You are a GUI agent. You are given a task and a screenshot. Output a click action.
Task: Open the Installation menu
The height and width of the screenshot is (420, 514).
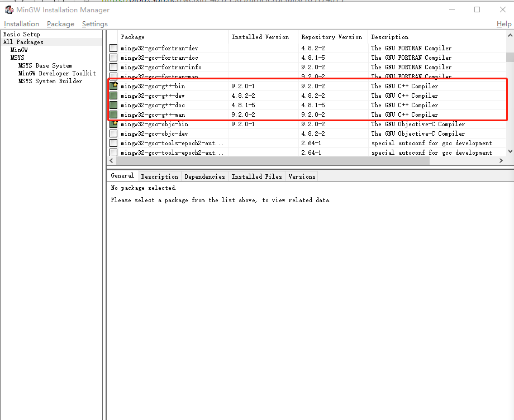coord(21,24)
